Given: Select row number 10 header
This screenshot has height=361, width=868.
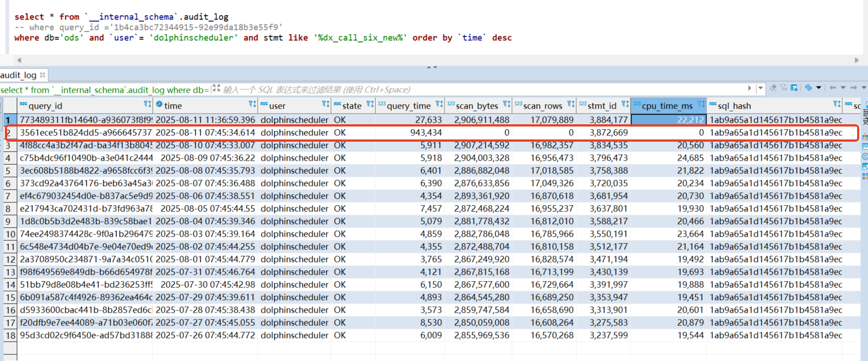Looking at the screenshot, I should (10, 234).
